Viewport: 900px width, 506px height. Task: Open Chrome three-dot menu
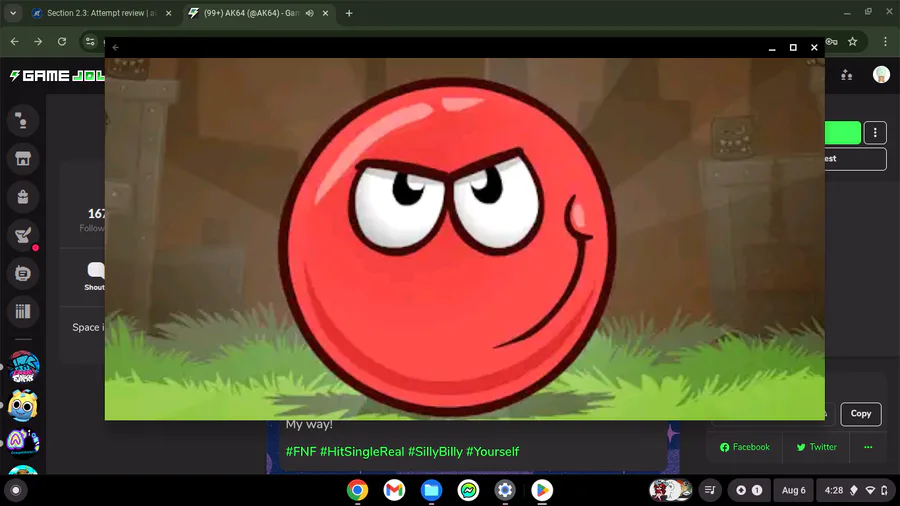(885, 41)
